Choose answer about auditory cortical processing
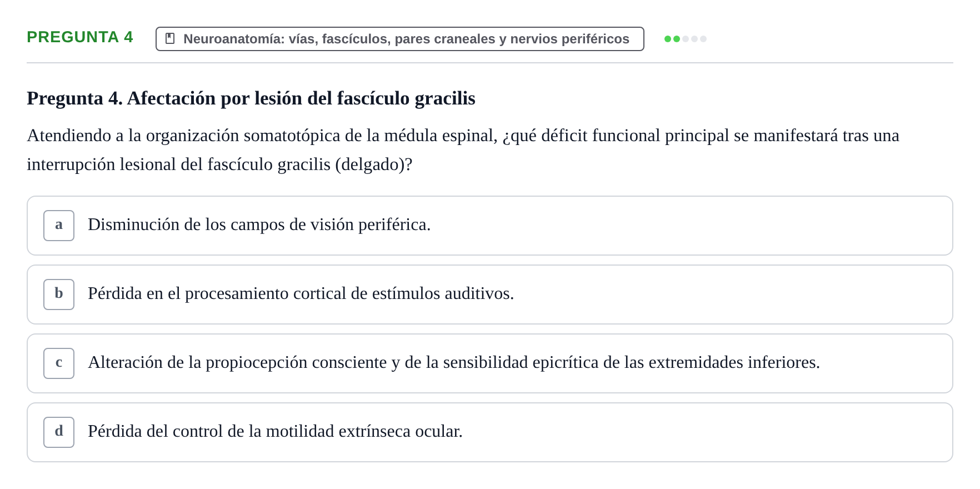 (x=490, y=295)
